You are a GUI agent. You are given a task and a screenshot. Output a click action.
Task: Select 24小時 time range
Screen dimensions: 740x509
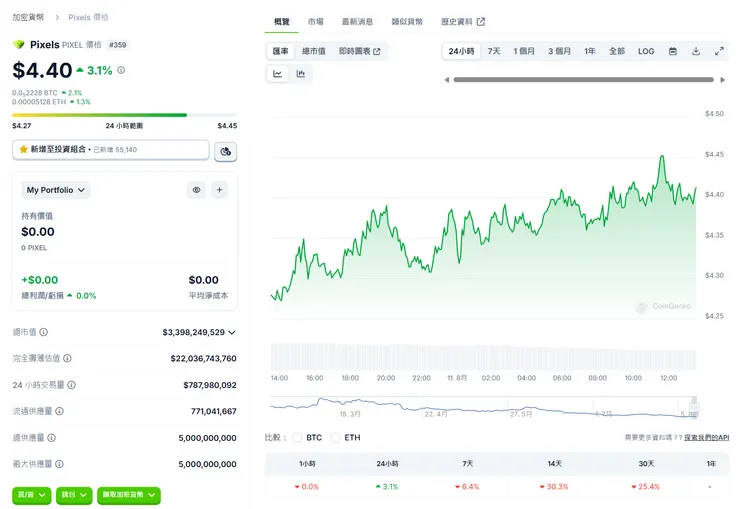[x=461, y=51]
